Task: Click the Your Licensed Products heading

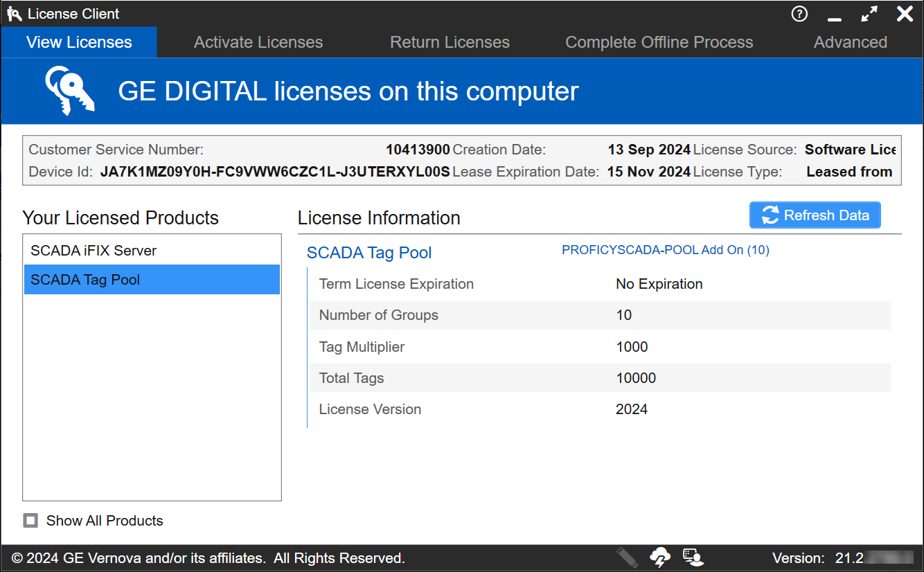Action: (x=121, y=217)
